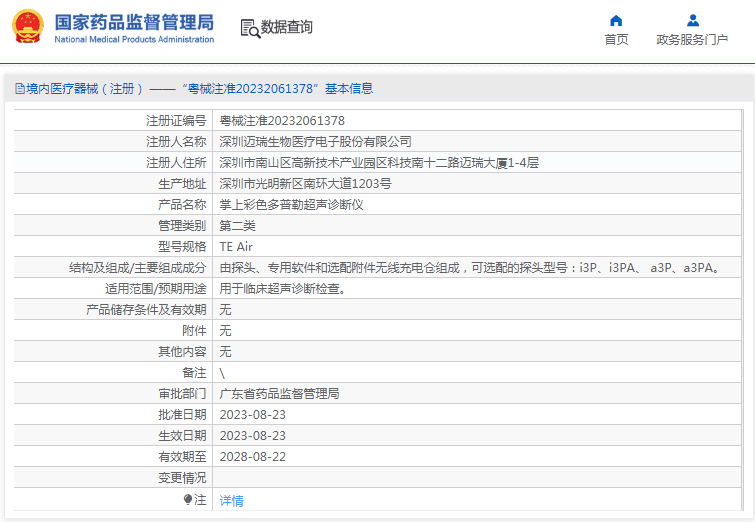The height and width of the screenshot is (522, 755).
Task: Select the backslash value in 备注 row
Action: pos(222,373)
